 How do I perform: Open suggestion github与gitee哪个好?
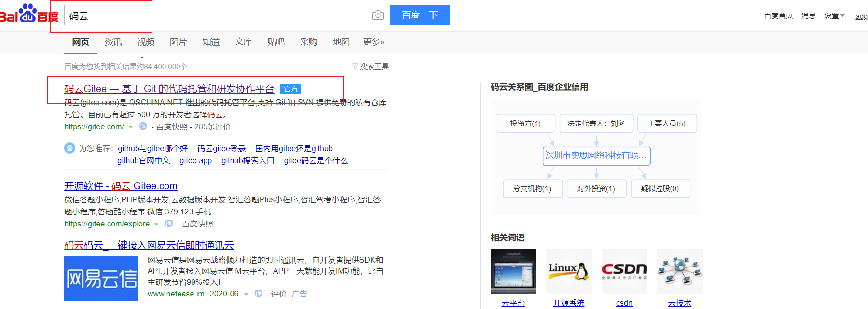pyautogui.click(x=152, y=148)
